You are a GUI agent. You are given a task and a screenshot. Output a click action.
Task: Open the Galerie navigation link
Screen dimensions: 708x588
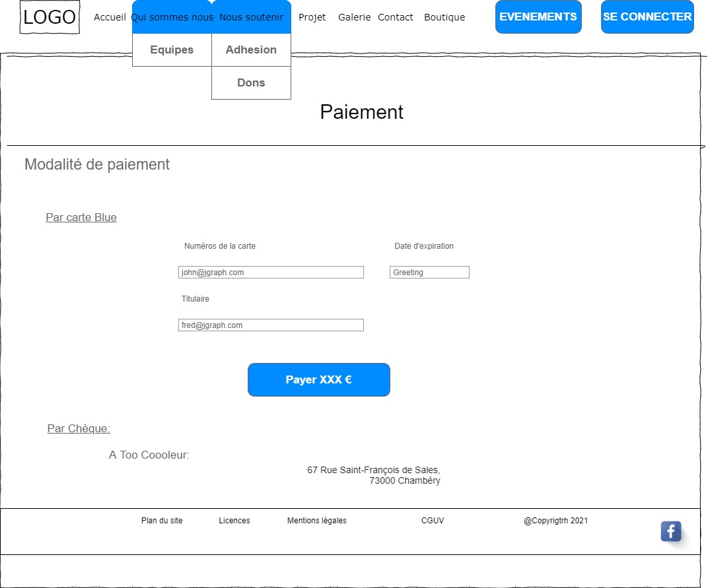pos(354,17)
